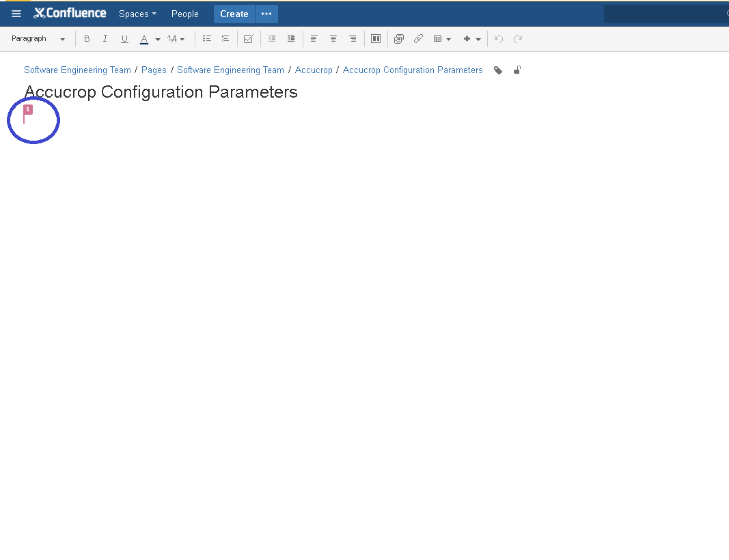The image size is (729, 560).
Task: Open the table options dropdown arrow
Action: 449,39
